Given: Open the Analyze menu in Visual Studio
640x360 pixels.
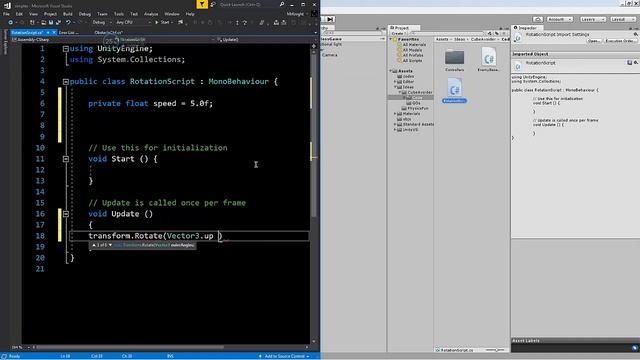Looking at the screenshot, I should 151,14.
